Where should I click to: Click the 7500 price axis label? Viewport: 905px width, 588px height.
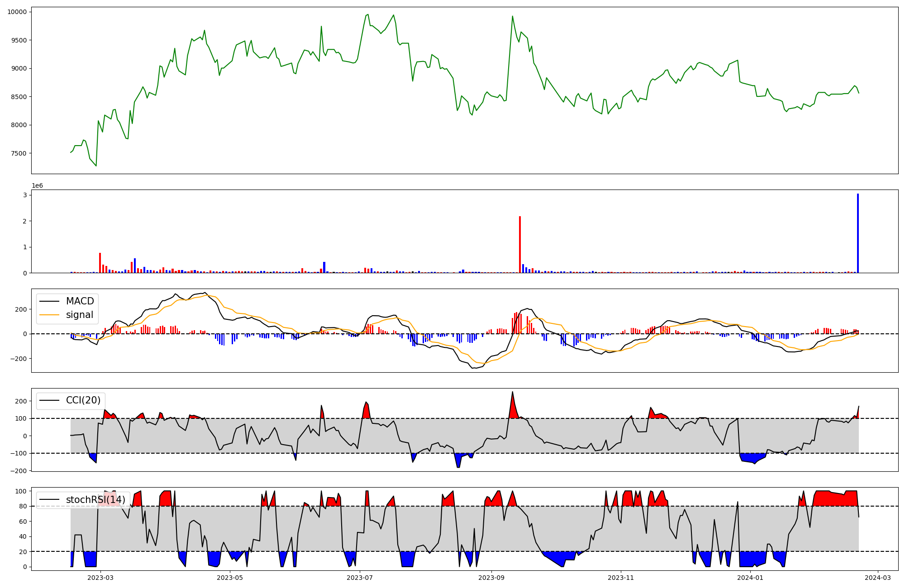(19, 153)
